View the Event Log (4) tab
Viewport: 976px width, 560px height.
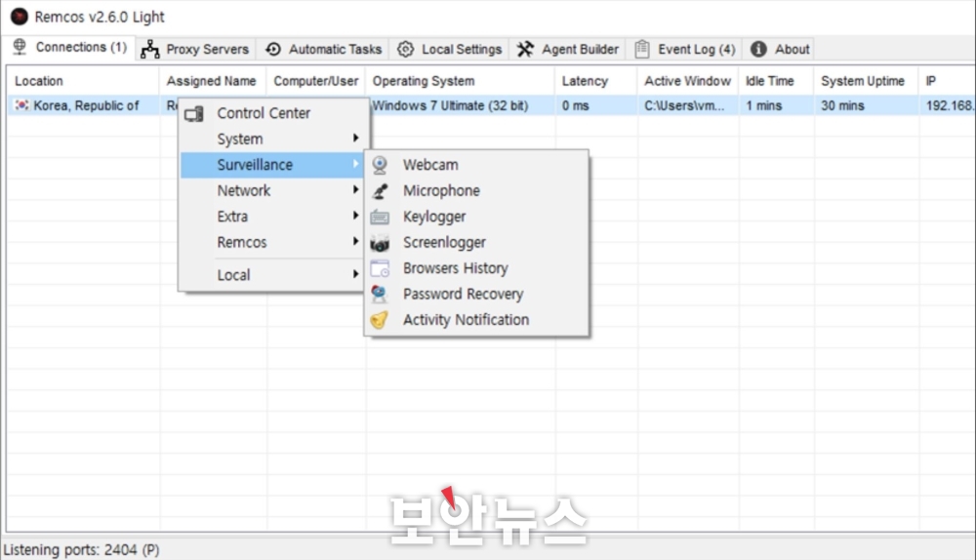(x=685, y=49)
